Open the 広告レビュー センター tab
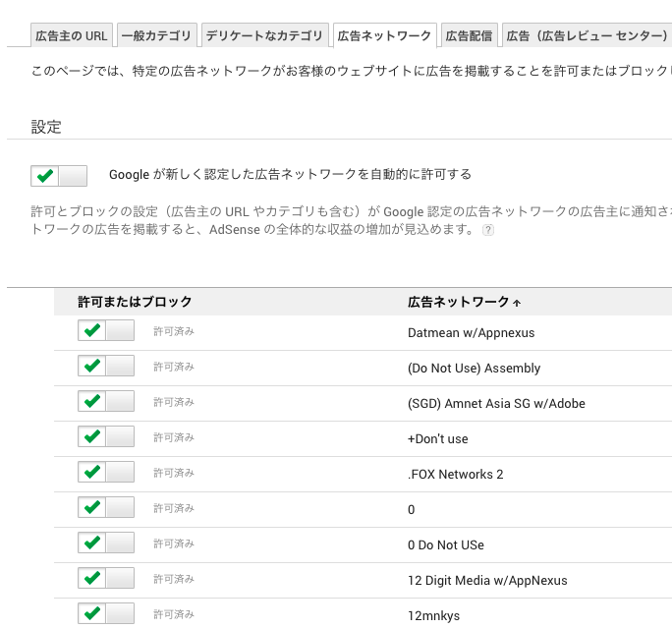The image size is (672, 629). click(588, 35)
